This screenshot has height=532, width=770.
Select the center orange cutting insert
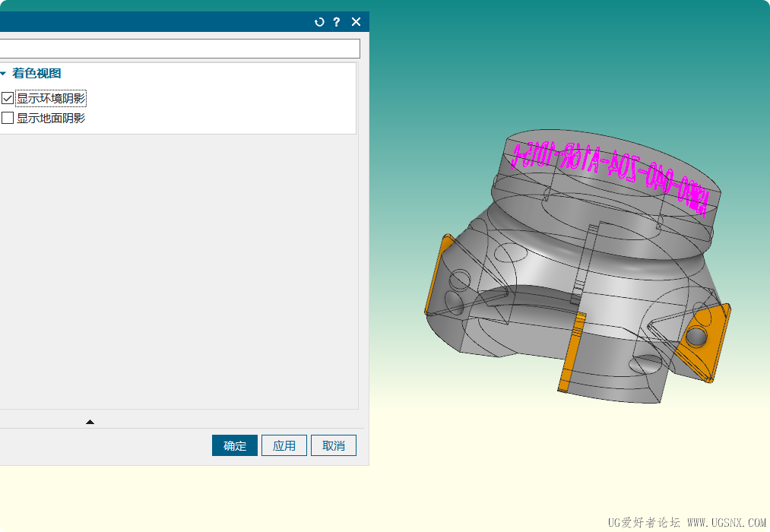pos(572,350)
